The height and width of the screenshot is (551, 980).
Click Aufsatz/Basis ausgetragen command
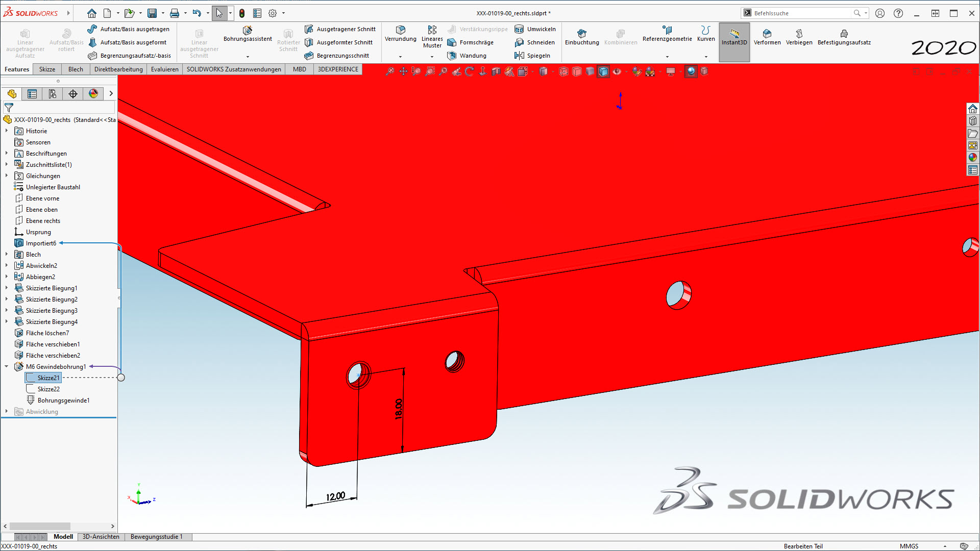(x=129, y=29)
